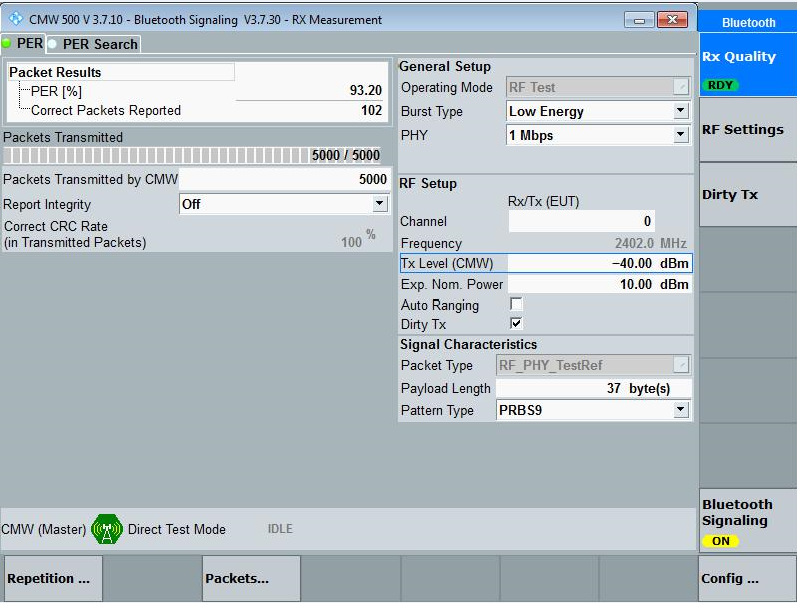The width and height of the screenshot is (797, 603).
Task: Open the disabled Operating Mode dropdown
Action: pos(680,87)
